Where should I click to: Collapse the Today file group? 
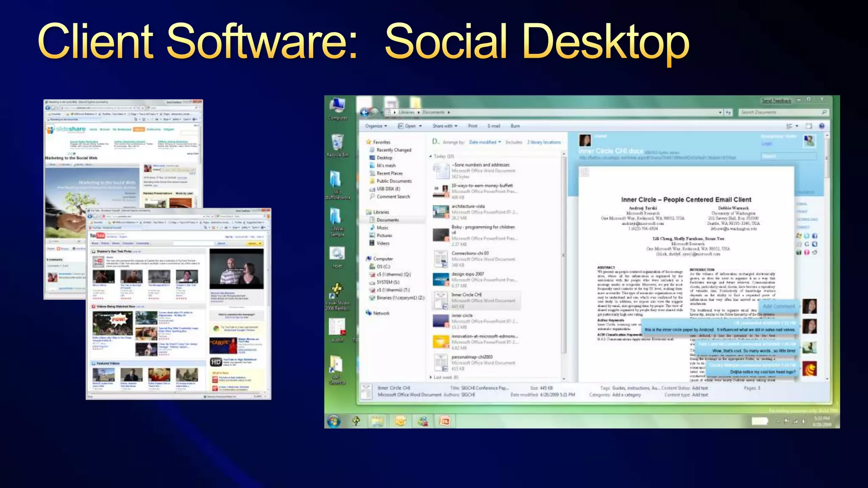[x=431, y=156]
